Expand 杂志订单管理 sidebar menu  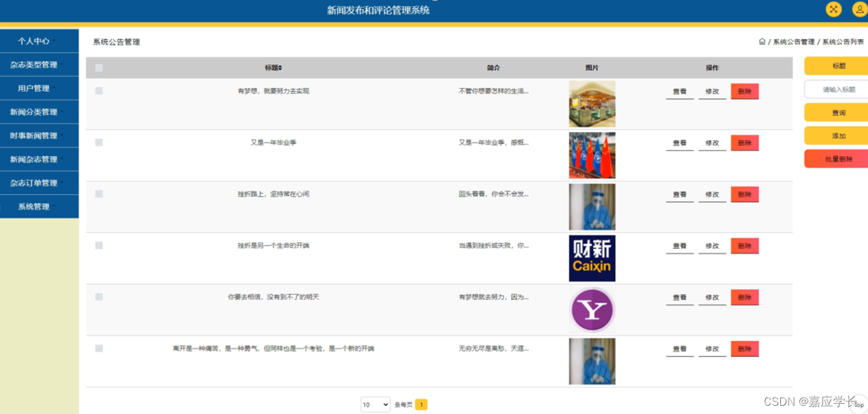tap(39, 183)
